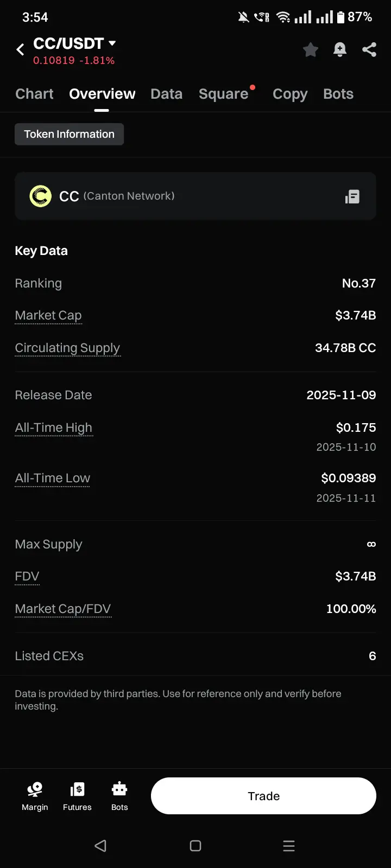The width and height of the screenshot is (391, 868).
Task: Tap the Android home navigation button
Action: click(x=195, y=846)
